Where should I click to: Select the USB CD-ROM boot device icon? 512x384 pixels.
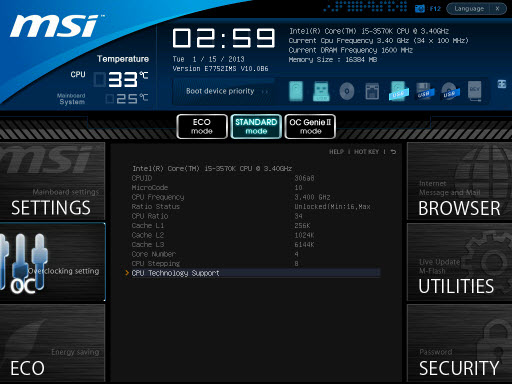[450, 91]
